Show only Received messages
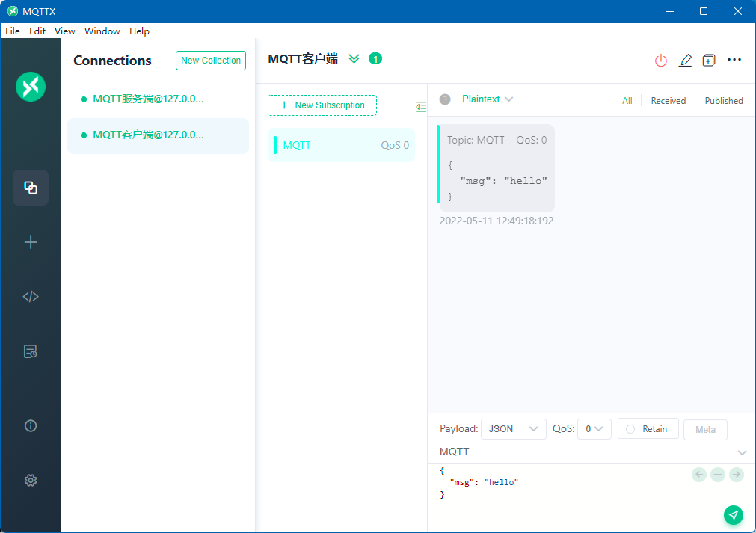 click(669, 101)
